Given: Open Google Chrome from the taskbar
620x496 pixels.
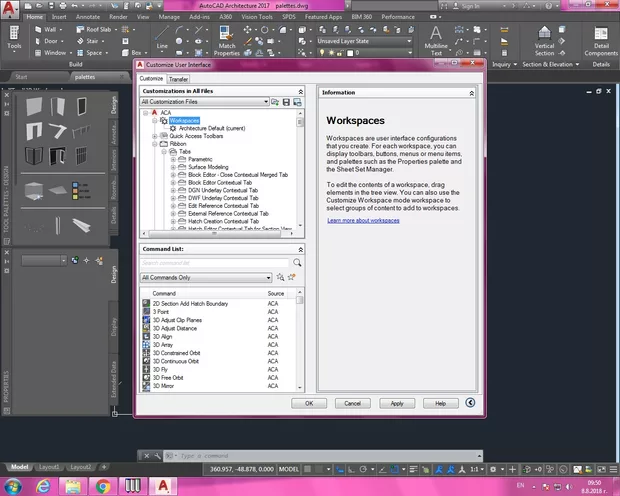Looking at the screenshot, I should [x=102, y=485].
